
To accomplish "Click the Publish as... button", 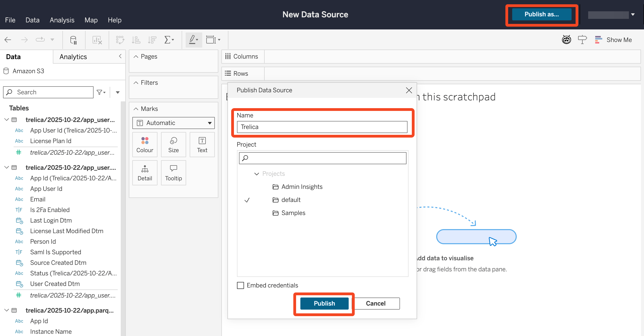I will click(542, 14).
